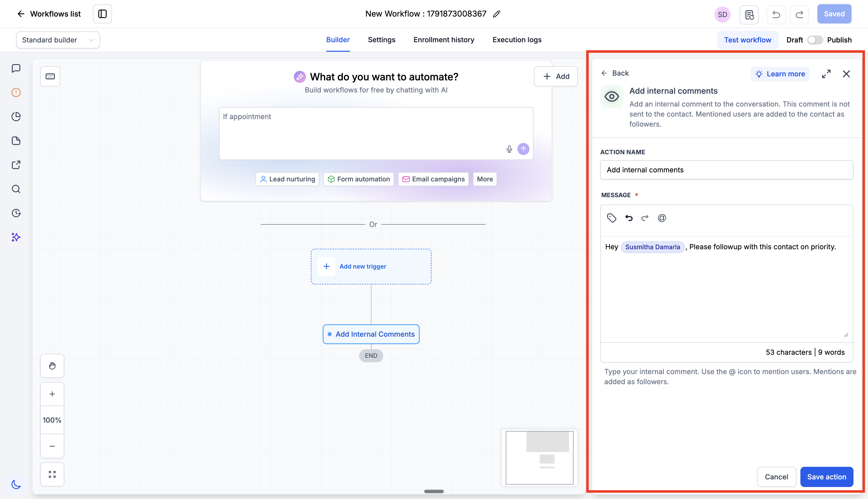The height and width of the screenshot is (499, 868).
Task: Expand the More suggestions chip
Action: click(x=485, y=179)
